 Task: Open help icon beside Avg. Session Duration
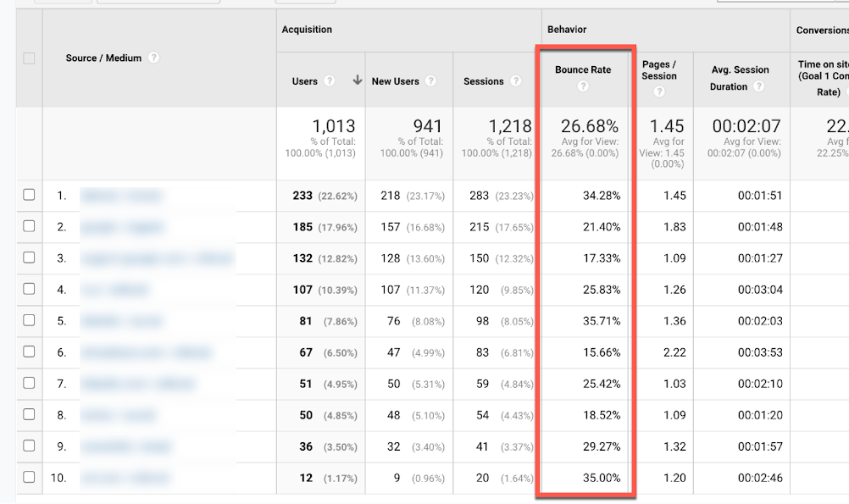(759, 86)
